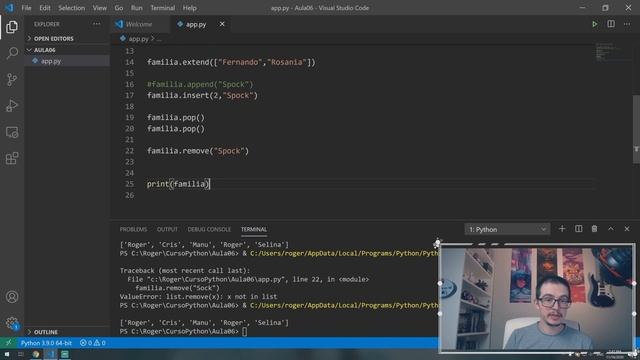Close the app.py editor tab

[222, 24]
